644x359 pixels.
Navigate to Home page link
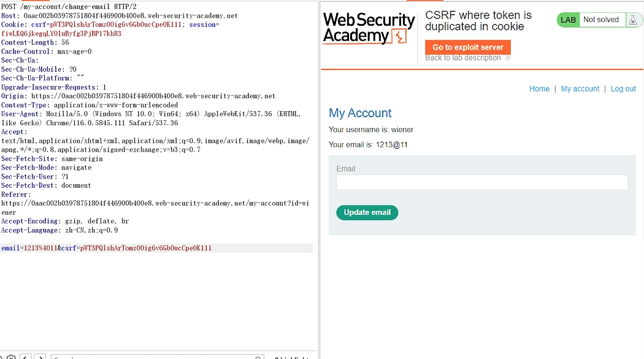click(539, 89)
